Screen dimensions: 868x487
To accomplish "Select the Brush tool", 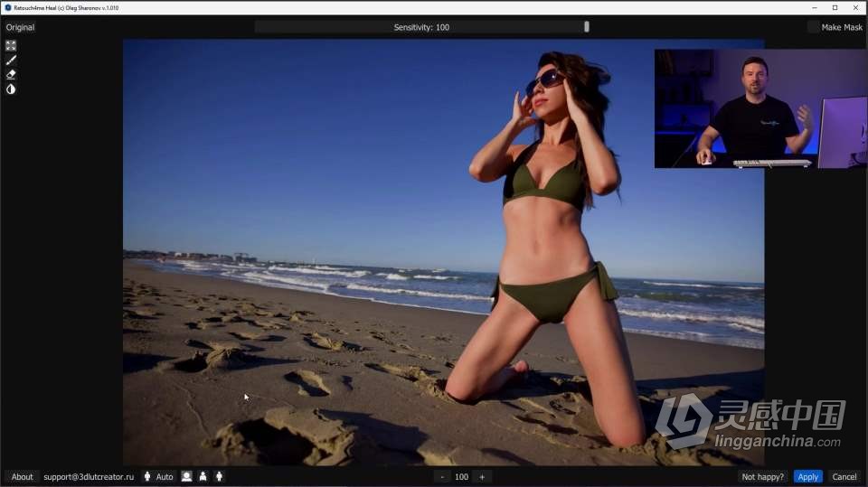I will pos(11,60).
